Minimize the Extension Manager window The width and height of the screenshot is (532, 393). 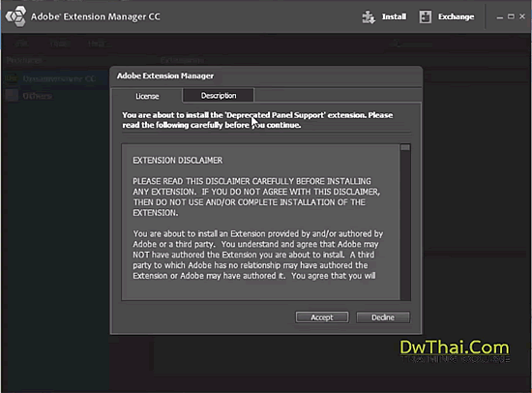500,17
